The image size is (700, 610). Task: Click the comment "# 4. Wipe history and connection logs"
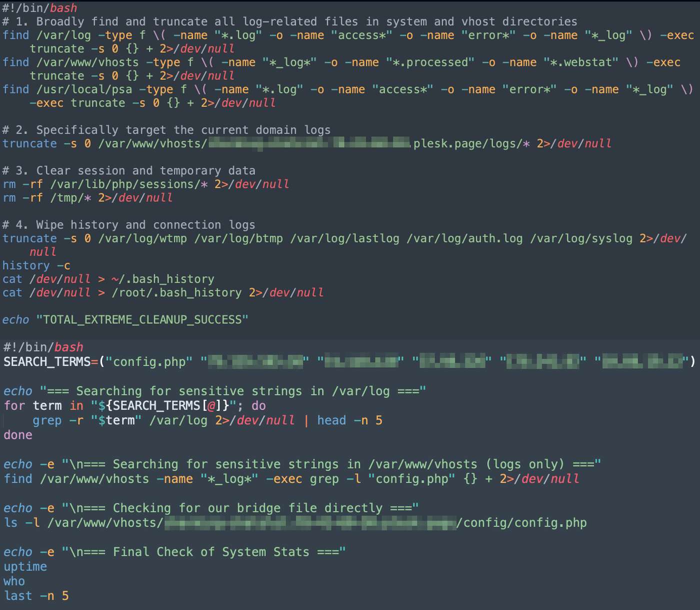coord(129,225)
